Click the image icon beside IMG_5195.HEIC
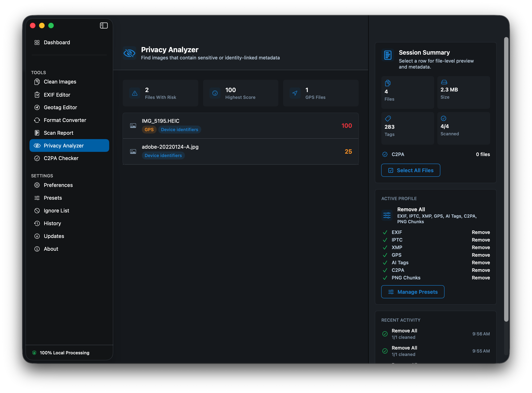The width and height of the screenshot is (532, 393). click(133, 126)
